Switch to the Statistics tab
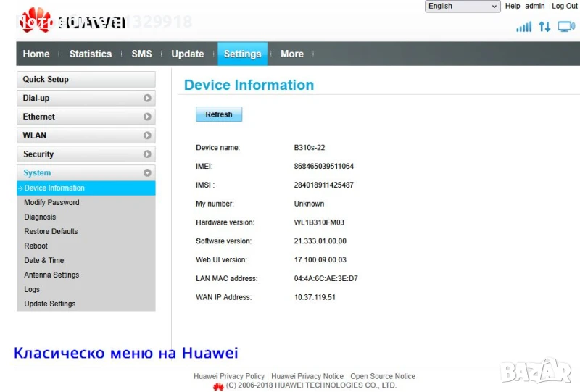This screenshot has width=580, height=392. tap(91, 54)
